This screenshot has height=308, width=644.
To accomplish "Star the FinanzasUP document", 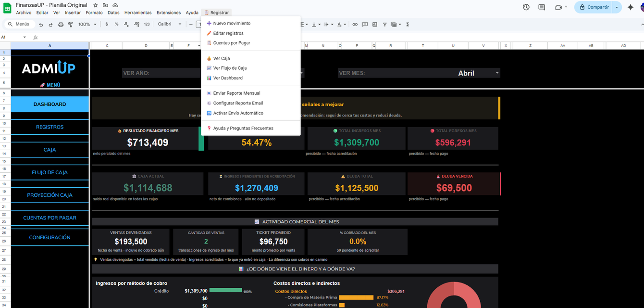I will pos(96,5).
